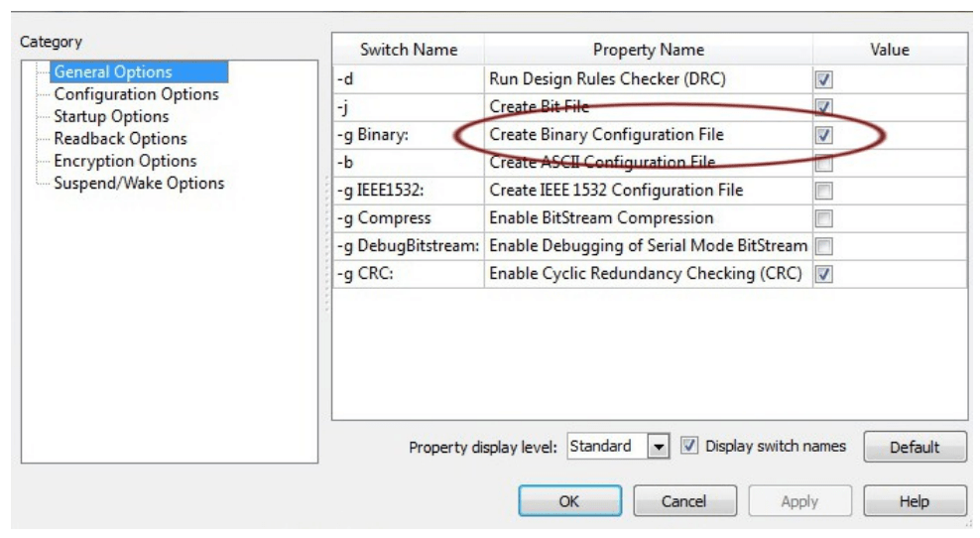Enable Create IEEE 1532 Configuration File
The height and width of the screenshot is (538, 980).
tap(823, 191)
